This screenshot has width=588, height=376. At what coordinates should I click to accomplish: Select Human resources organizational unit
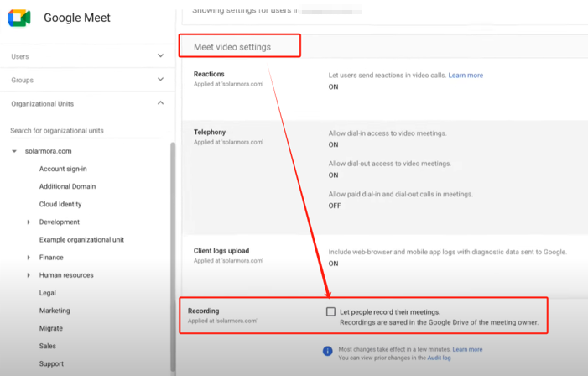tap(66, 275)
